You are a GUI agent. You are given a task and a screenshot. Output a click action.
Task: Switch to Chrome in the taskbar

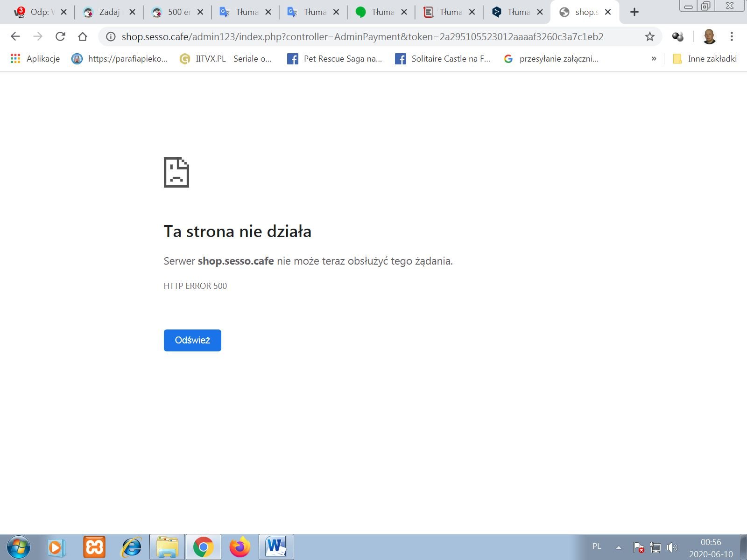tap(204, 547)
